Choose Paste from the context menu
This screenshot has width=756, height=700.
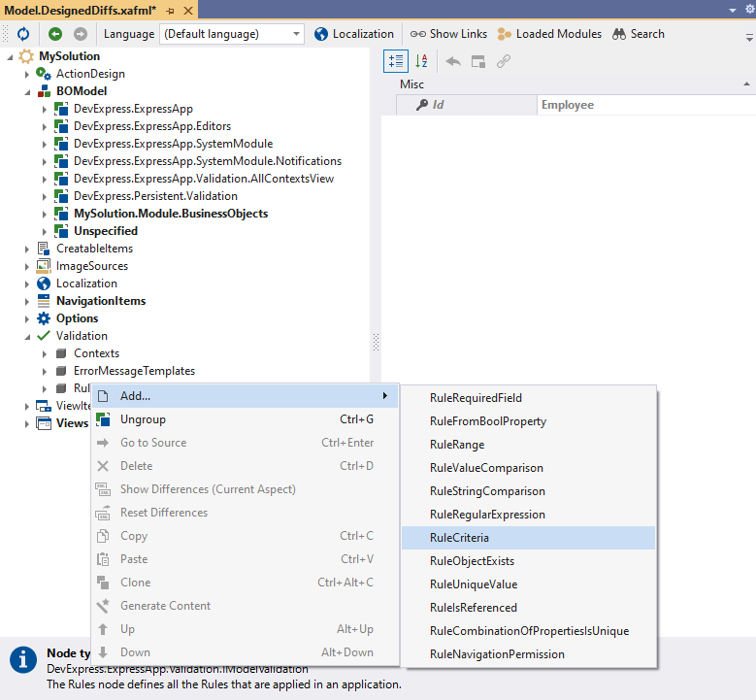(x=245, y=559)
